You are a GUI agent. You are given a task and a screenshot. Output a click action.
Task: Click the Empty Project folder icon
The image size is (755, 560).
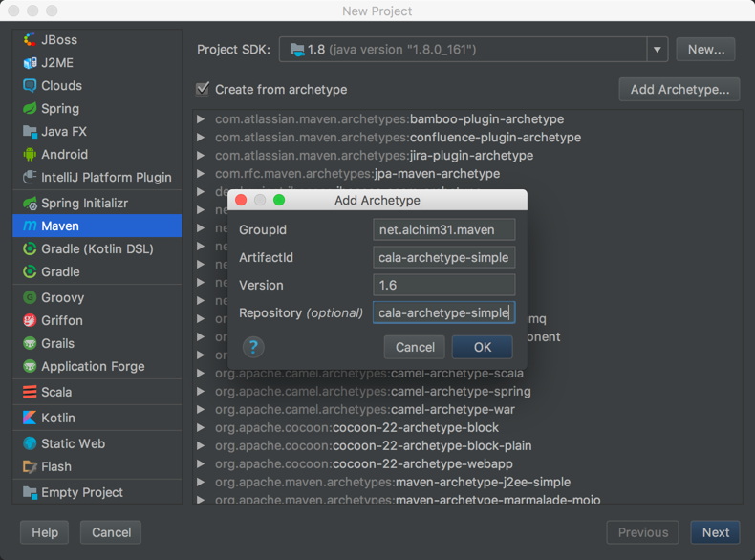click(x=30, y=492)
